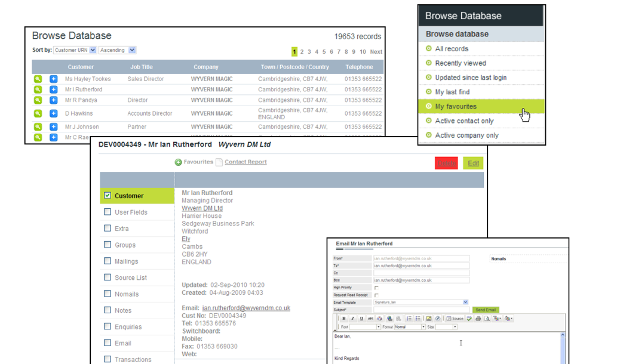Apply Strikethrough in the email editor

(x=371, y=319)
